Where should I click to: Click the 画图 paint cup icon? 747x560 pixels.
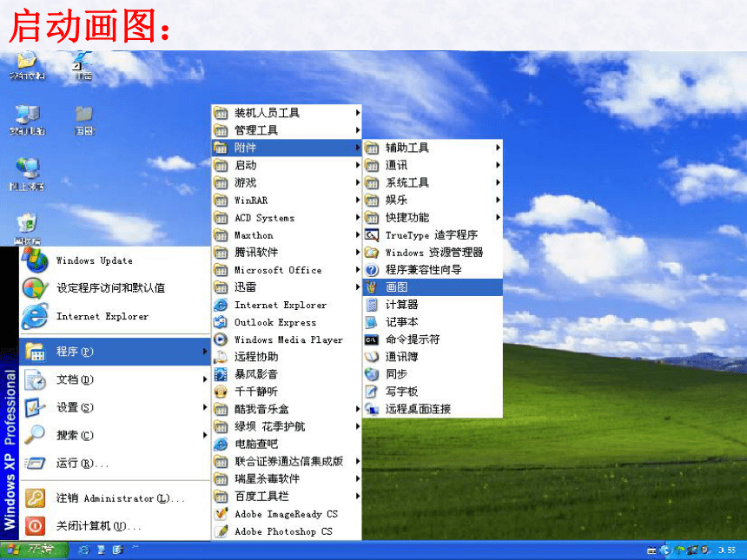[x=372, y=287]
